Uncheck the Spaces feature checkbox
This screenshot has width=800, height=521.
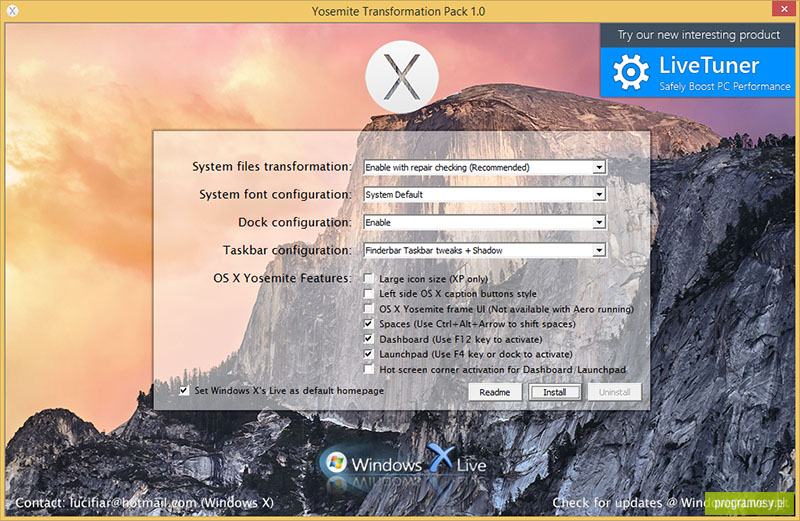click(368, 324)
